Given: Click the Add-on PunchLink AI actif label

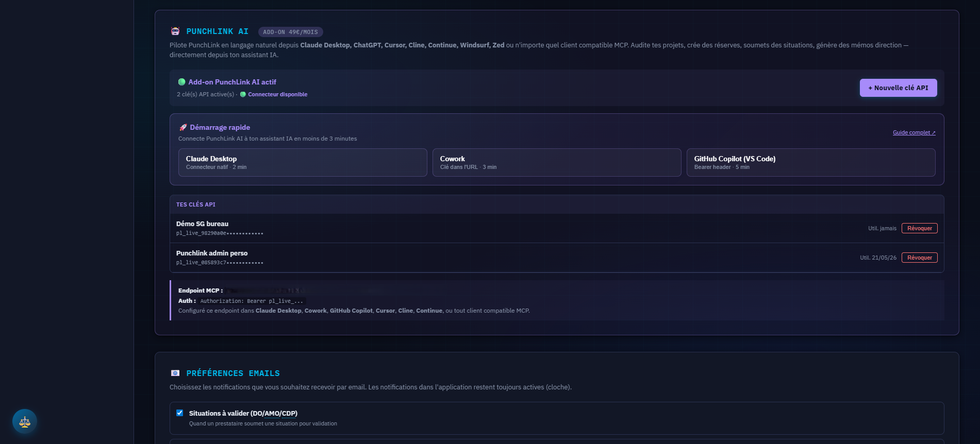Looking at the screenshot, I should (232, 82).
